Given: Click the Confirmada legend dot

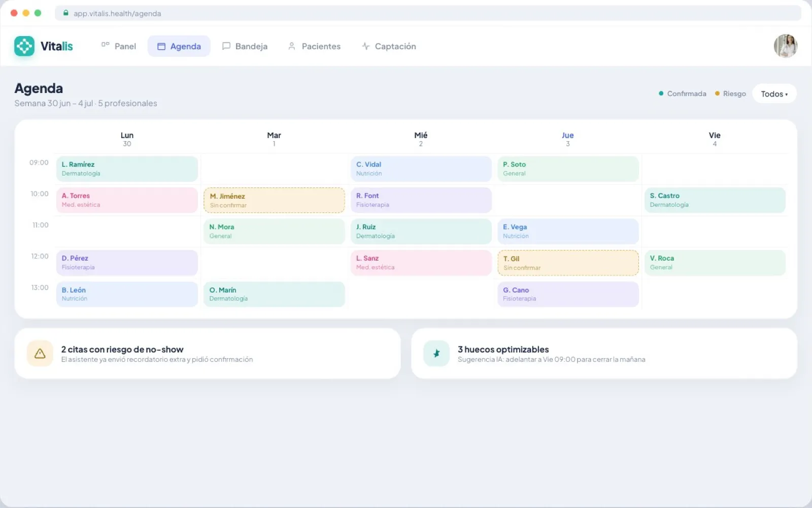Looking at the screenshot, I should [x=661, y=93].
